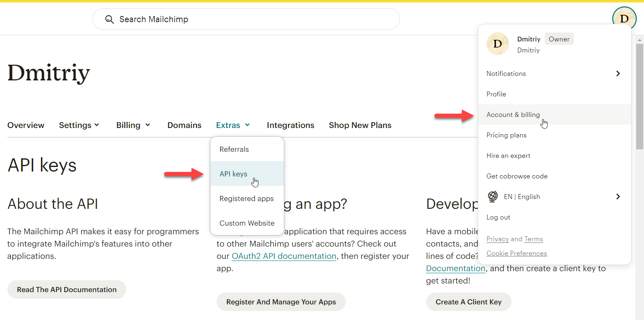Open Shop New Plans tab

coord(360,125)
